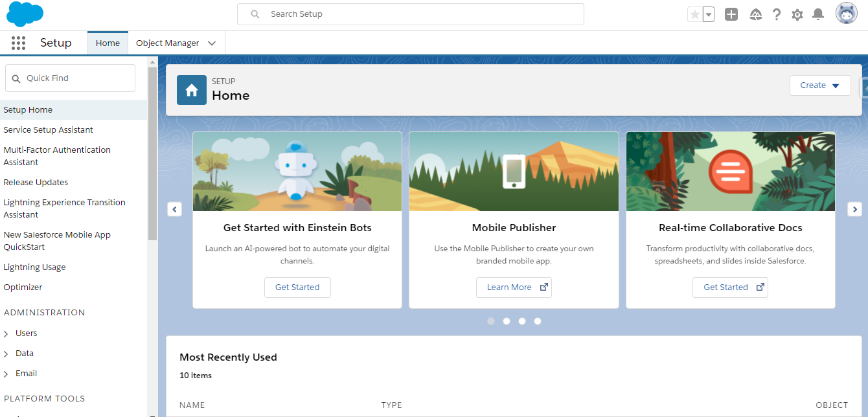
Task: Open the Create dropdown button
Action: tap(820, 85)
